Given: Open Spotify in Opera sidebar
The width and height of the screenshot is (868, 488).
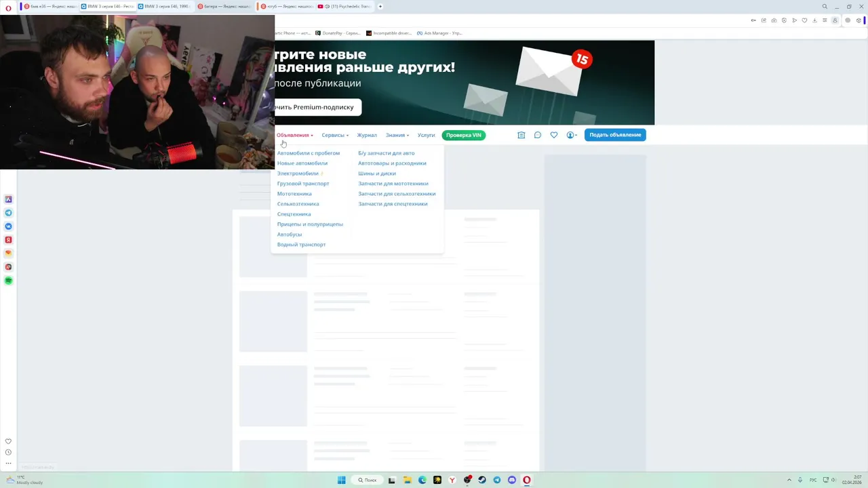Looking at the screenshot, I should (x=8, y=281).
